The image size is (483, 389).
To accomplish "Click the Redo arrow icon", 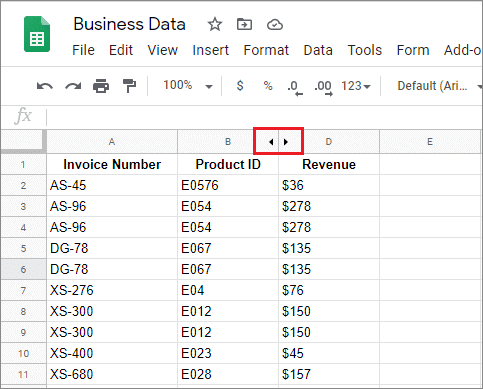I will 73,86.
